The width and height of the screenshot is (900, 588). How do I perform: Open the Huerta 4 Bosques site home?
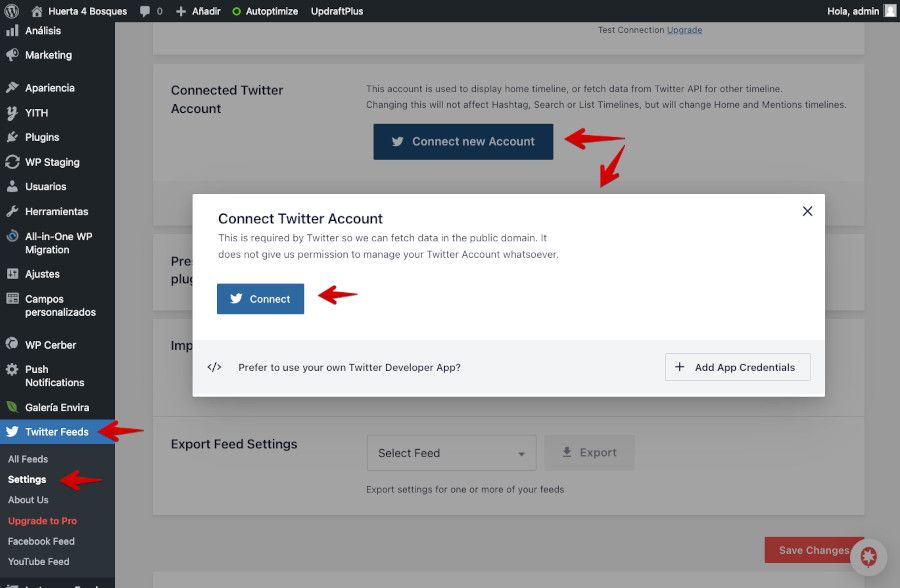point(79,11)
